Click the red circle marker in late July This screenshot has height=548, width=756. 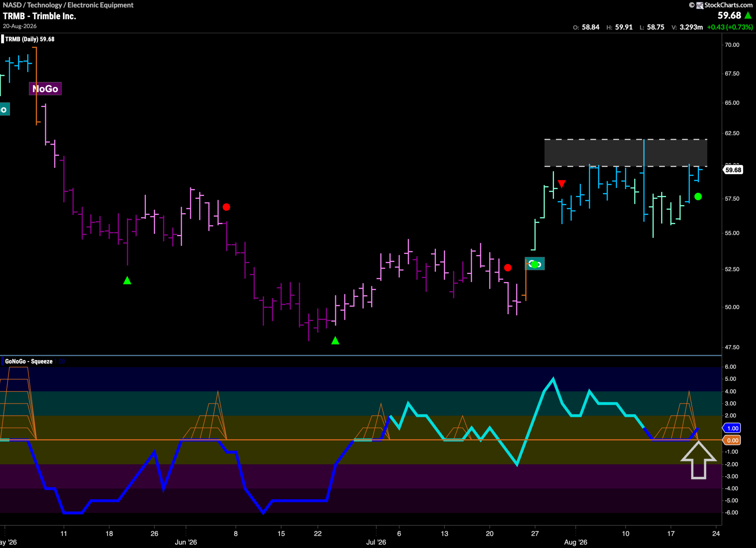(x=508, y=267)
